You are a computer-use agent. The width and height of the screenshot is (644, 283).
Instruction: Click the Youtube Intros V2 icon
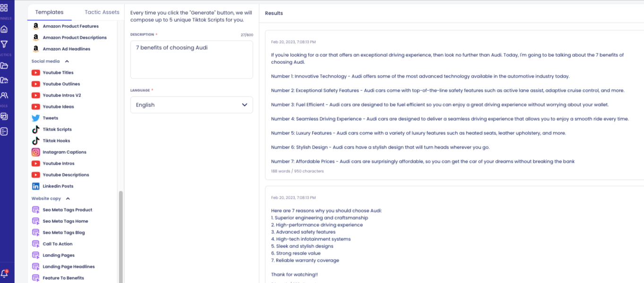(35, 95)
